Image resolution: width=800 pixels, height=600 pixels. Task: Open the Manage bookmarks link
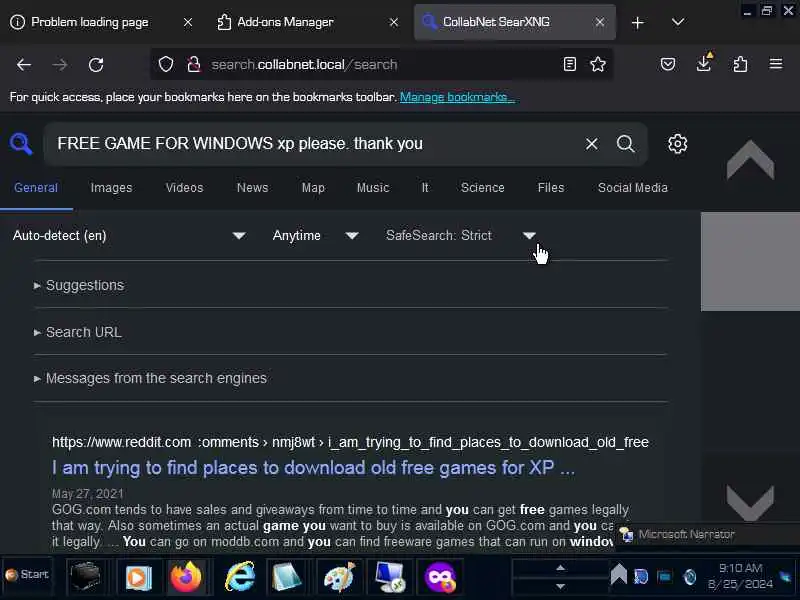[457, 97]
